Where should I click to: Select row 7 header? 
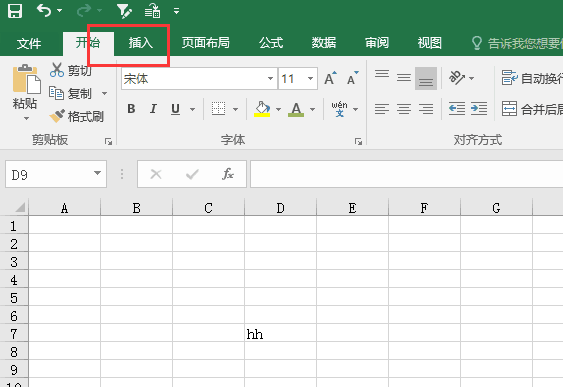click(x=14, y=334)
